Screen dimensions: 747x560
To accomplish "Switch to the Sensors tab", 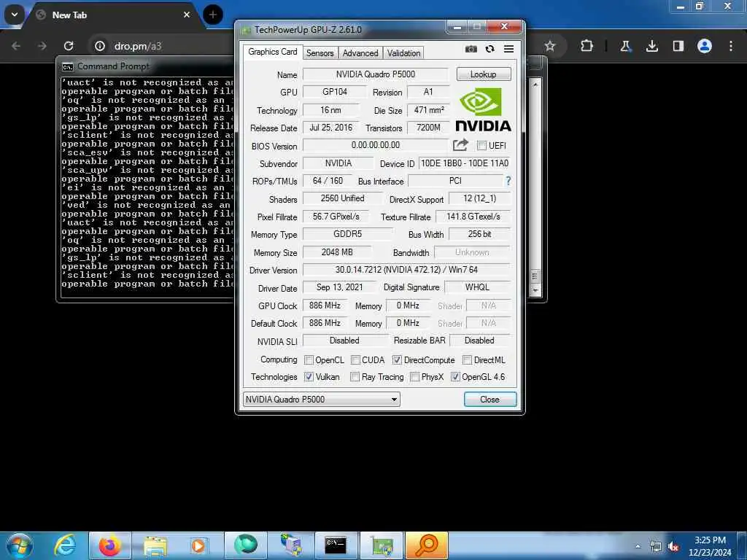I will coord(320,52).
